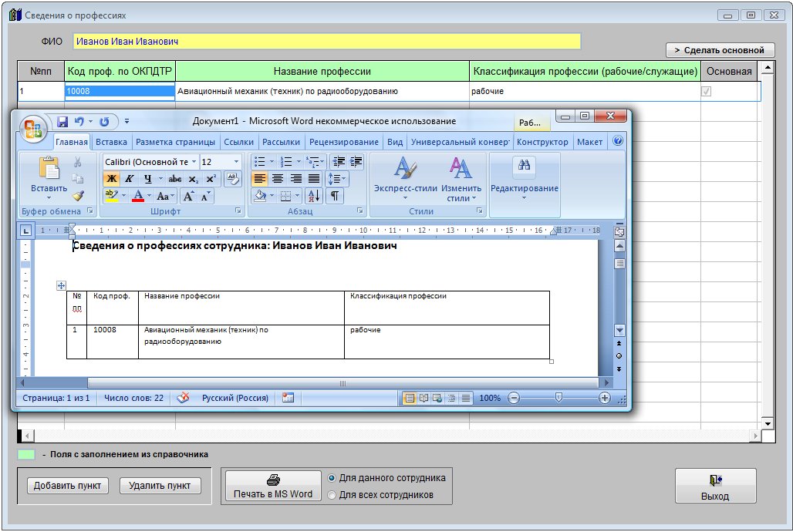The height and width of the screenshot is (532, 793).
Task: Click the Bold (Ж) formatting icon
Action: [x=111, y=179]
